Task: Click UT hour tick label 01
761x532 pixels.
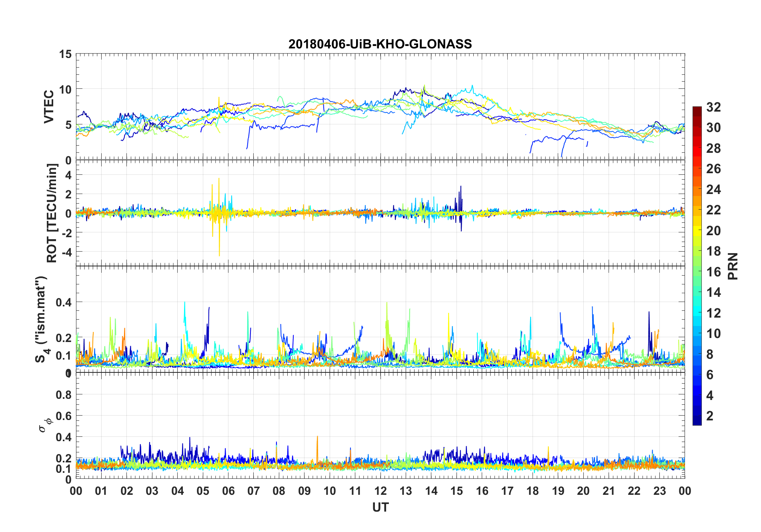Action: [101, 491]
